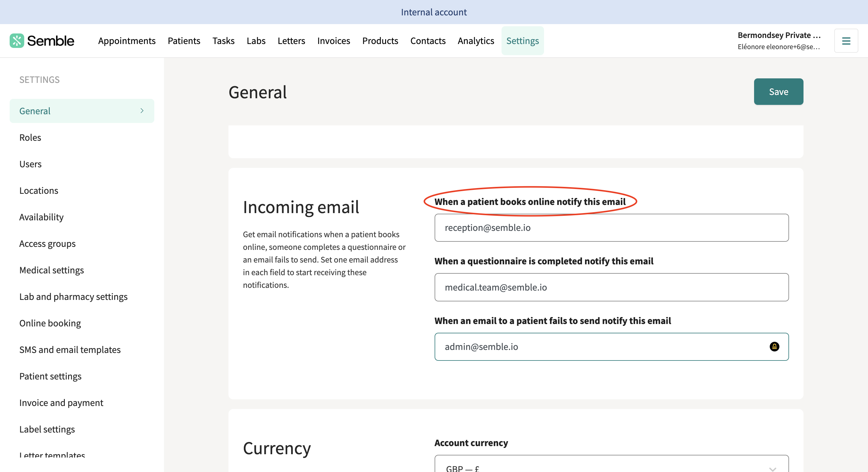Click the Save button
The width and height of the screenshot is (868, 472).
(x=778, y=92)
